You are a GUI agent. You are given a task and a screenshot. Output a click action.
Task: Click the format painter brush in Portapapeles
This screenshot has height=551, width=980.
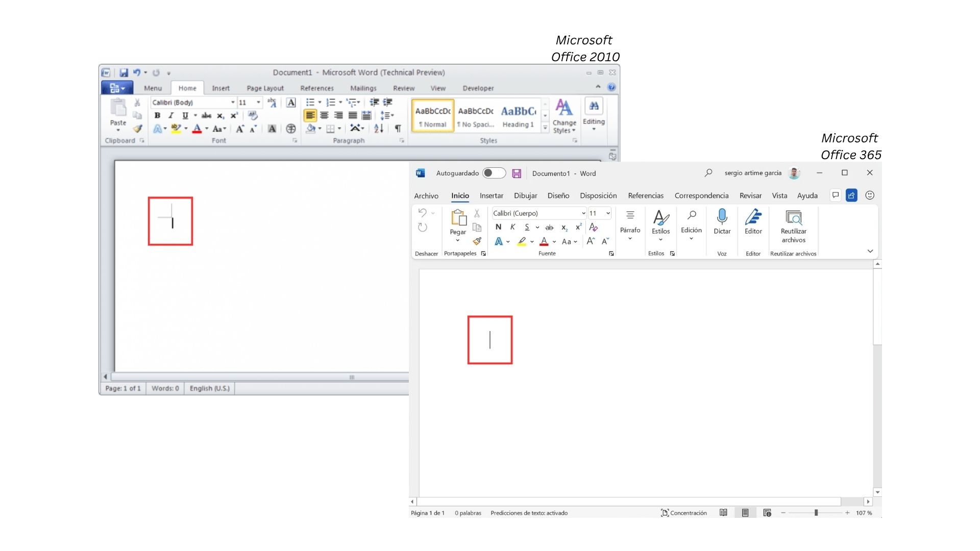pyautogui.click(x=477, y=241)
